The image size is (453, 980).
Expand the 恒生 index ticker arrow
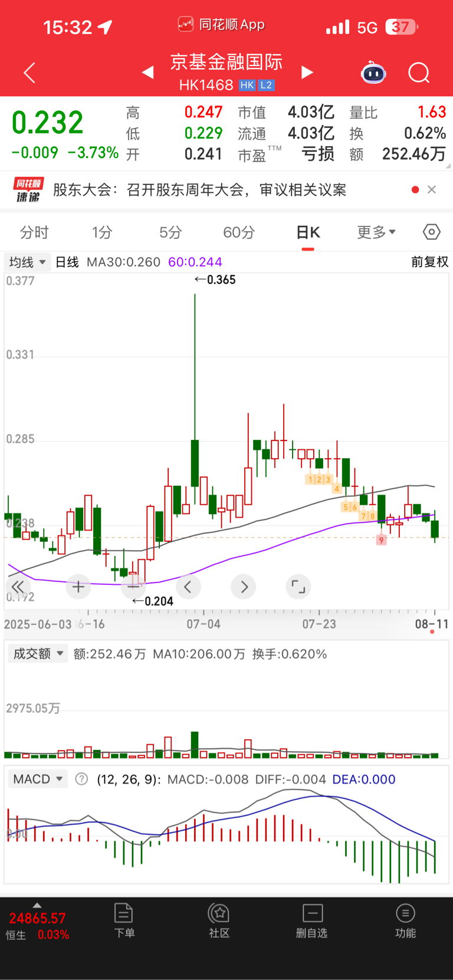click(x=37, y=905)
